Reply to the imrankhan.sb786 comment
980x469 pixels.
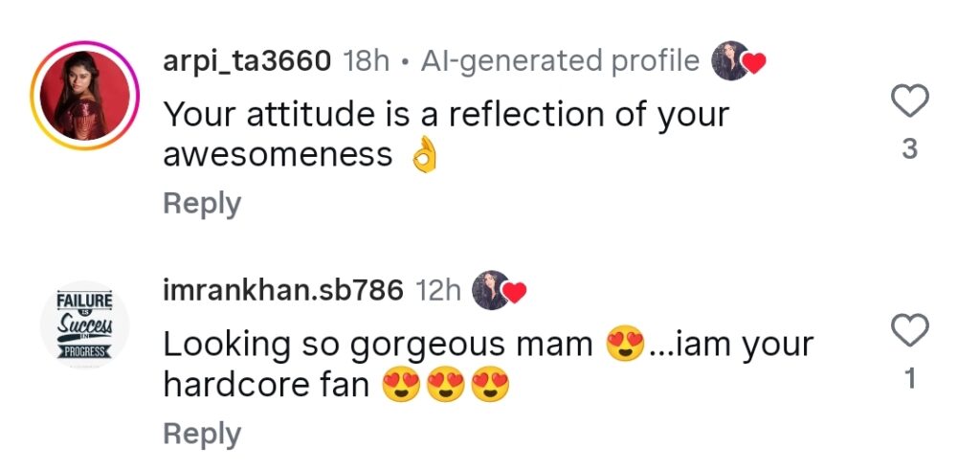pos(202,434)
